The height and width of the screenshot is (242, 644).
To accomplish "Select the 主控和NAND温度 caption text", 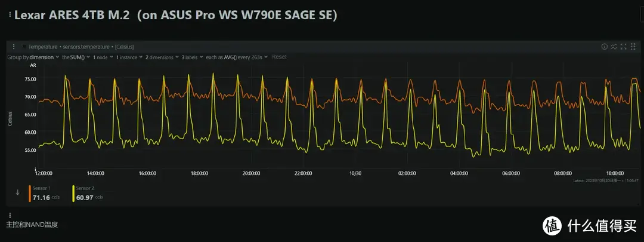I will click(x=32, y=225).
